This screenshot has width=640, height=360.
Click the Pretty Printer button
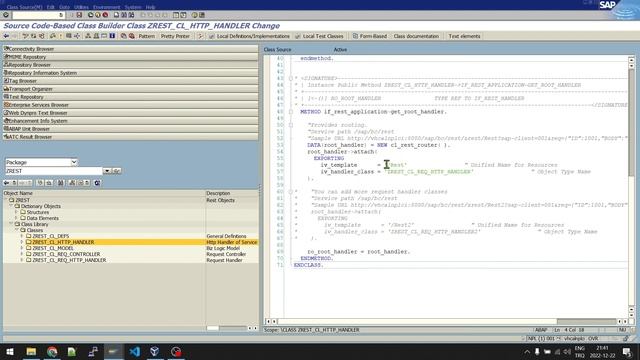[175, 36]
